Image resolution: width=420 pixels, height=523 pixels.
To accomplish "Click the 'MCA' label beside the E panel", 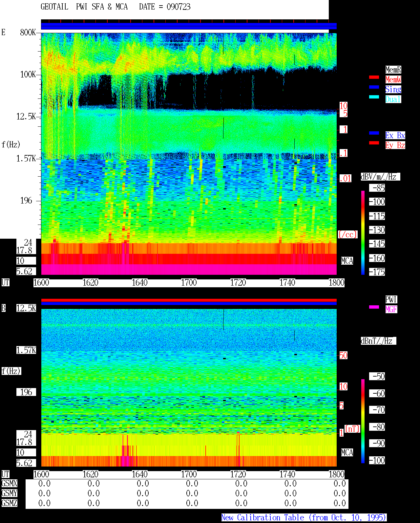I will tap(347, 261).
